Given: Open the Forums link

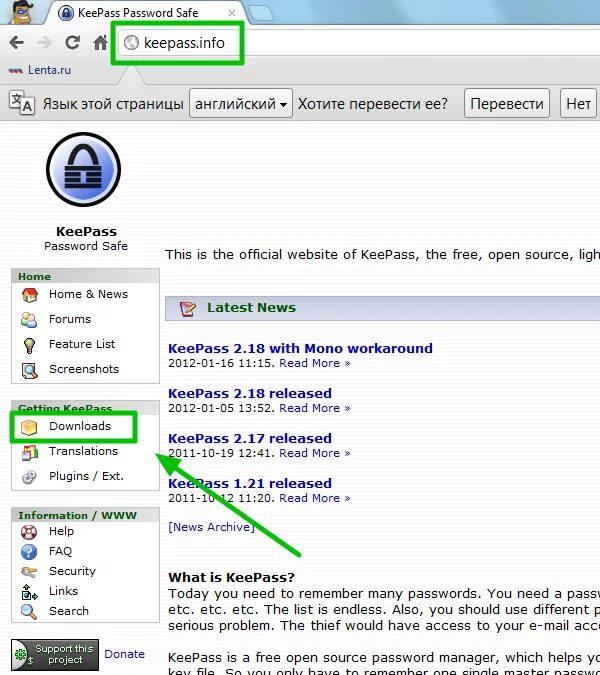Looking at the screenshot, I should pos(70,319).
